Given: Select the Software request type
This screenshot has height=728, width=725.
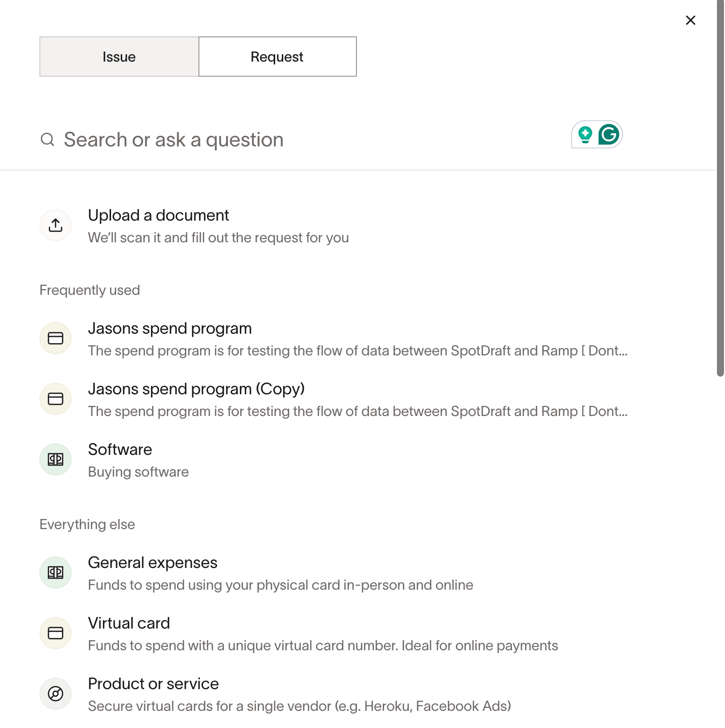Looking at the screenshot, I should pyautogui.click(x=120, y=450).
